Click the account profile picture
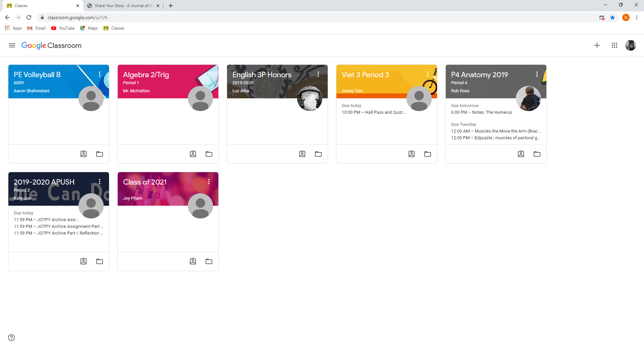Screen dimensions: 644x349 (630, 45)
